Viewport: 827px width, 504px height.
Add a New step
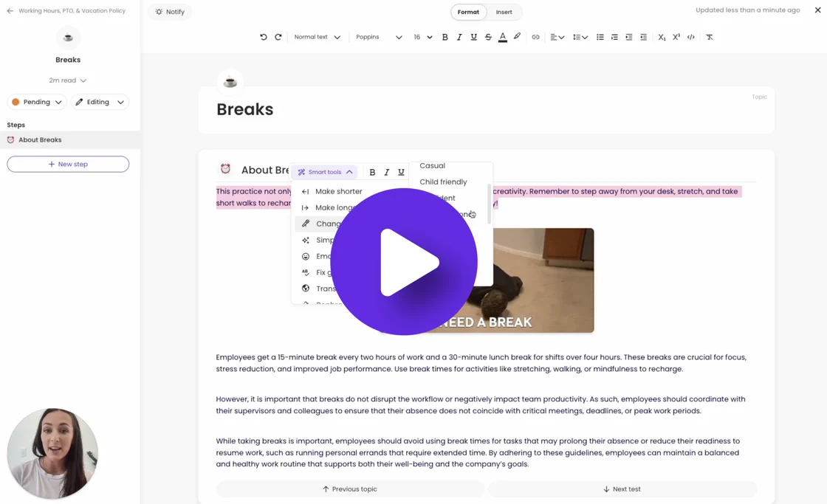pyautogui.click(x=68, y=164)
